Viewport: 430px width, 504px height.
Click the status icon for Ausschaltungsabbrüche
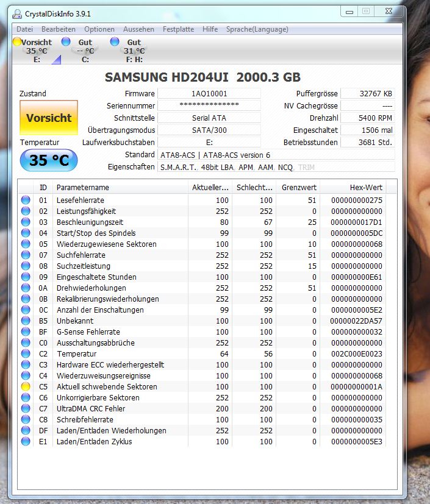[26, 343]
